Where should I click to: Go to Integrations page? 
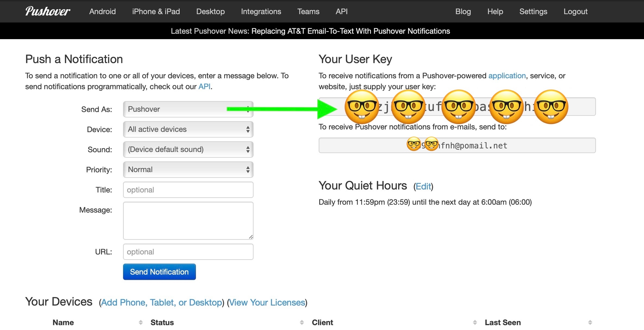[261, 11]
